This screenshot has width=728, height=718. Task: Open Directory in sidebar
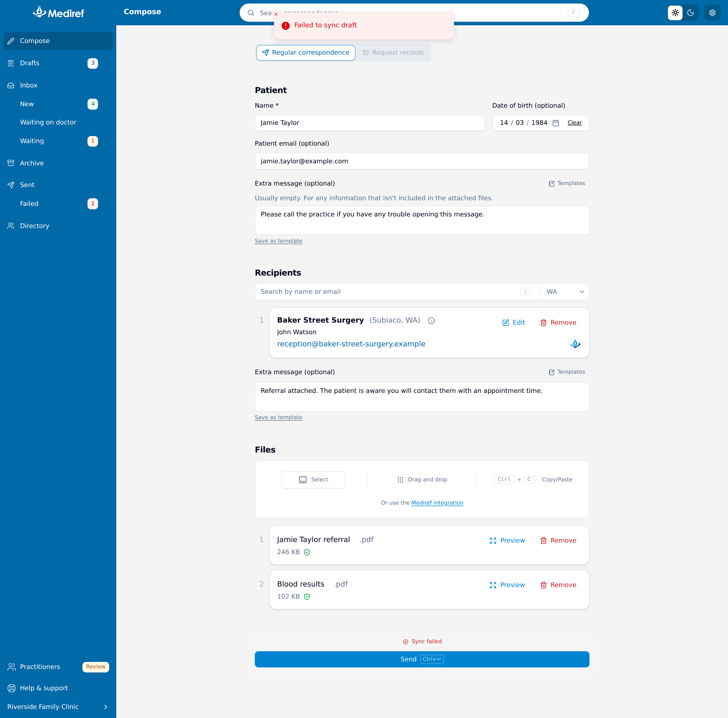pyautogui.click(x=58, y=226)
